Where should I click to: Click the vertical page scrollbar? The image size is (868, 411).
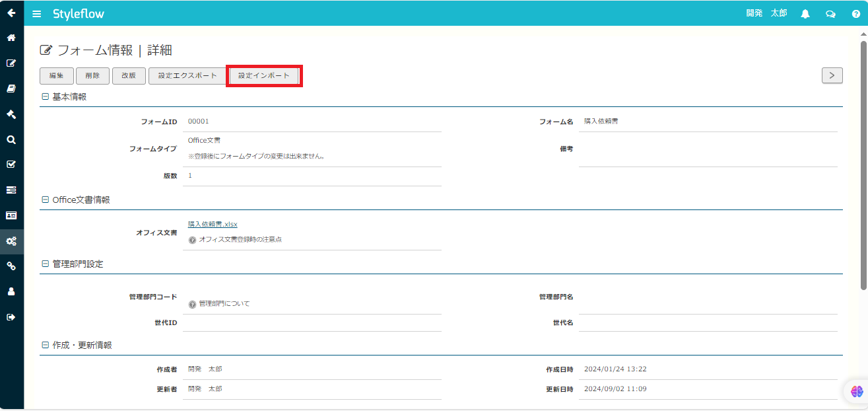tap(863, 165)
